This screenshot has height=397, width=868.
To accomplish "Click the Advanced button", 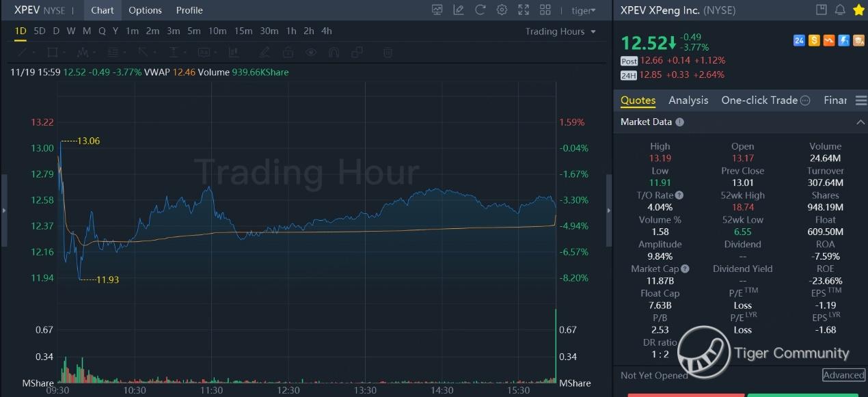I will pyautogui.click(x=843, y=375).
